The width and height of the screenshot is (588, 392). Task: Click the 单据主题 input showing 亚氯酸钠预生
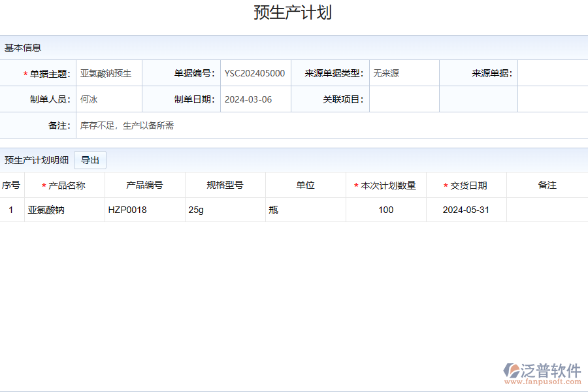pos(108,73)
